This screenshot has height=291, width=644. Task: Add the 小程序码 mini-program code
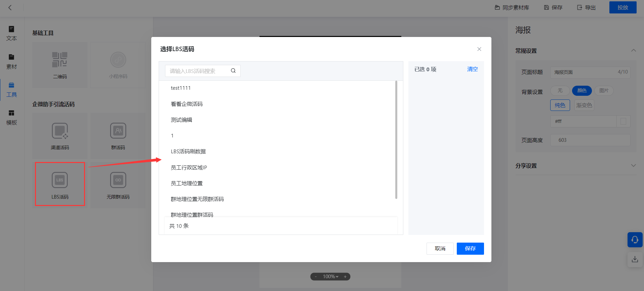tap(118, 65)
